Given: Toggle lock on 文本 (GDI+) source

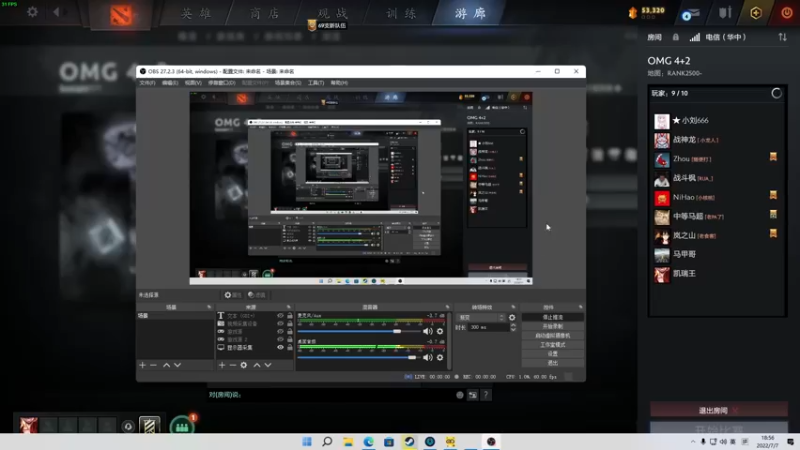Looking at the screenshot, I should pyautogui.click(x=290, y=316).
